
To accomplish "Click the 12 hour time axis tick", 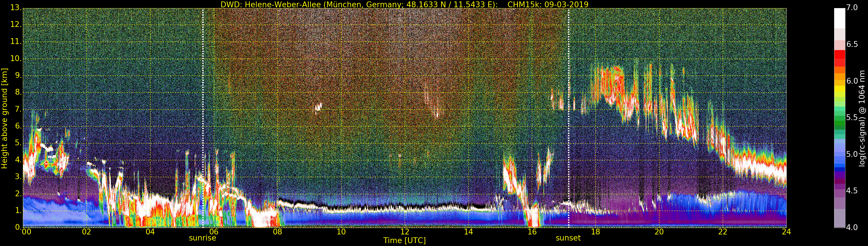I will [x=405, y=232].
